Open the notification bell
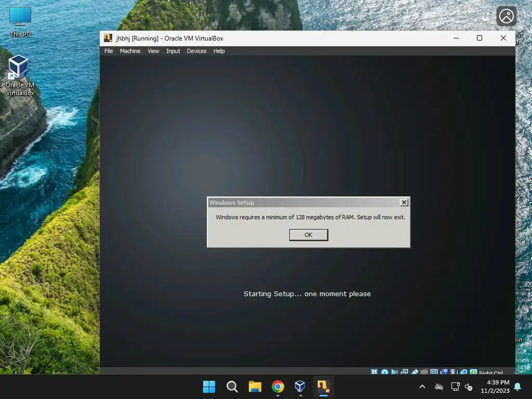The image size is (532, 399). tap(518, 387)
